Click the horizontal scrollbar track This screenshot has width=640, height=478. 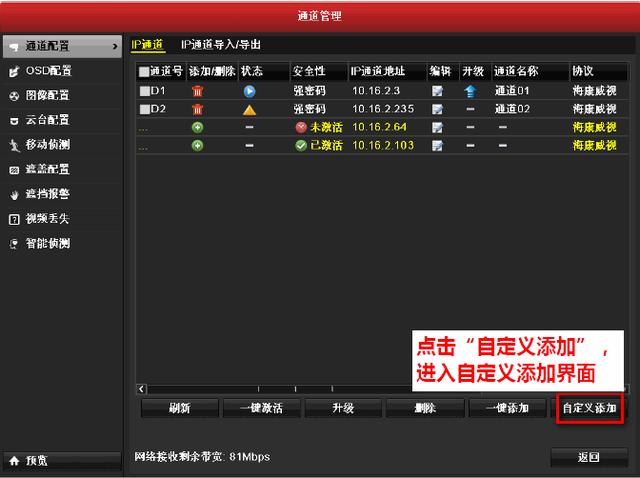click(279, 389)
